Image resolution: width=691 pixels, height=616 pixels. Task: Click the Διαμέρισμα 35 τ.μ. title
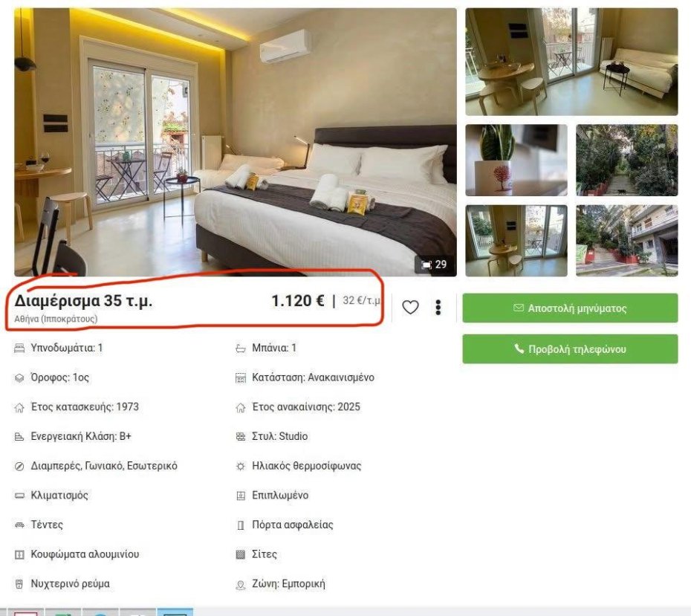pos(83,300)
